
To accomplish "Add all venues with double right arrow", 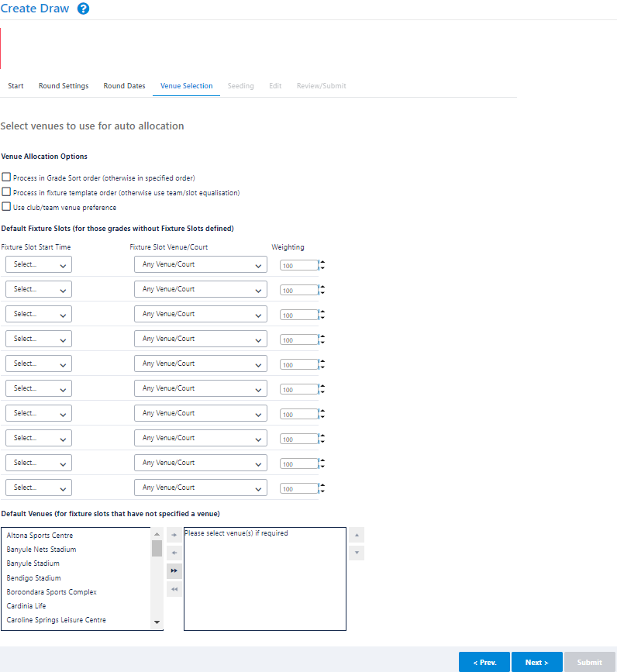I will [174, 571].
